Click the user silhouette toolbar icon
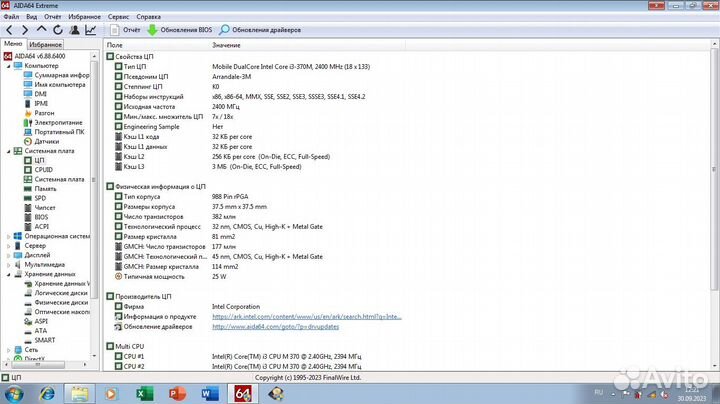This screenshot has width=720, height=404. pyautogui.click(x=75, y=30)
